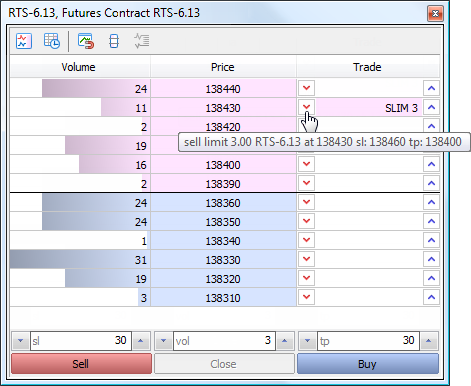The image size is (471, 386).
Task: Toggle the tick chart toolbar icon
Action: (24, 41)
